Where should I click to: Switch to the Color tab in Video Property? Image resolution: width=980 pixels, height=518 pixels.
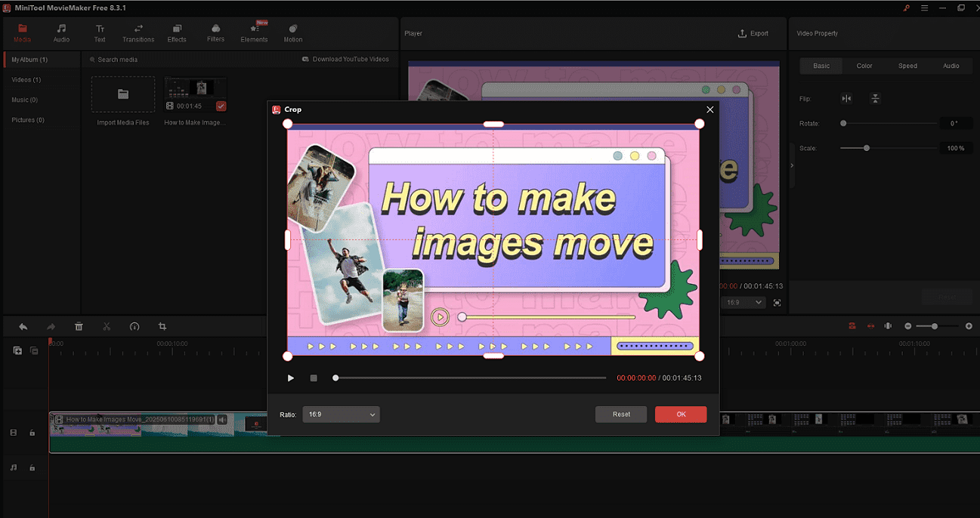coord(864,66)
